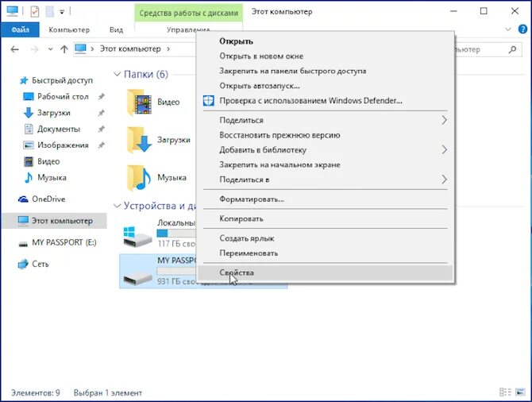The width and height of the screenshot is (532, 402).
Task: Select MY PASSPORT (E:) in the sidebar
Action: [57, 242]
